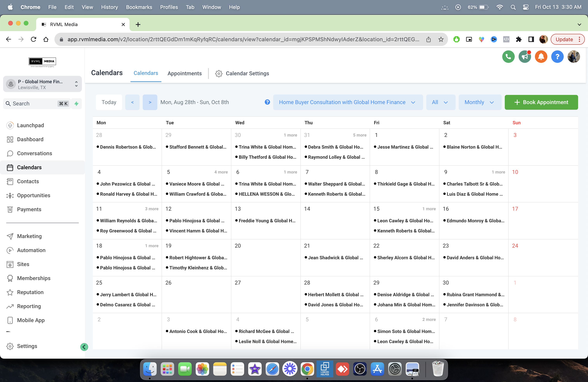This screenshot has width=588, height=382.
Task: Open the Home Buyer Consultation calendar dropdown
Action: point(348,102)
